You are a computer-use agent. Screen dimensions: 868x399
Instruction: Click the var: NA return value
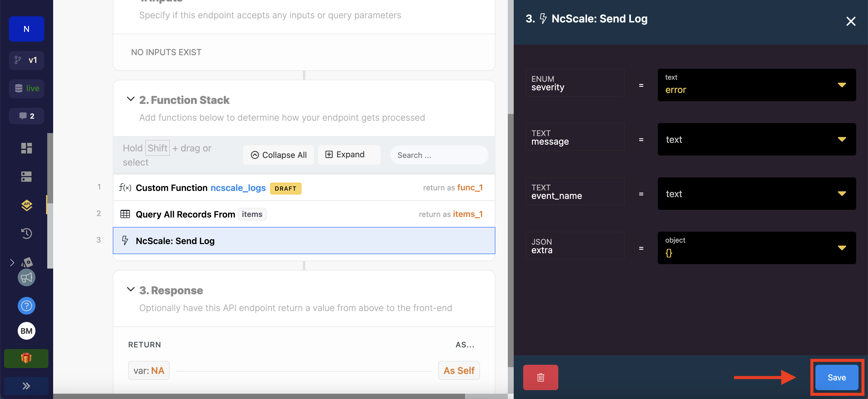point(149,370)
